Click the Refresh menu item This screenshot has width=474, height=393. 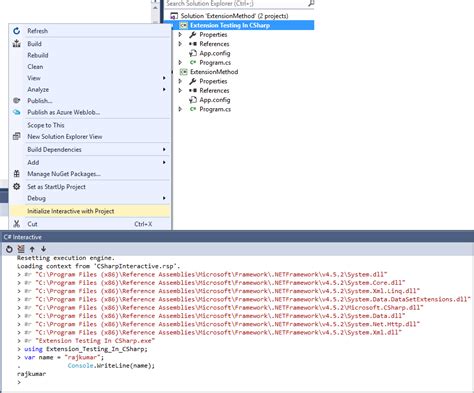90,31
